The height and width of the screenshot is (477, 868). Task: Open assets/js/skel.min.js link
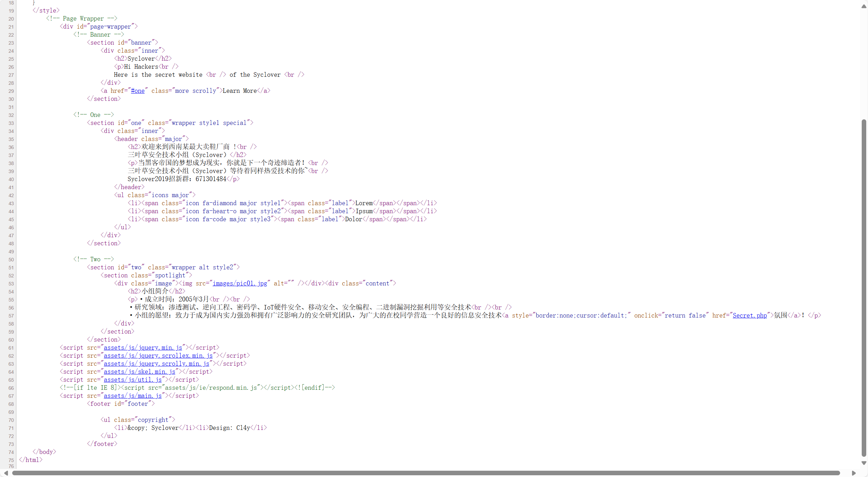coord(139,372)
